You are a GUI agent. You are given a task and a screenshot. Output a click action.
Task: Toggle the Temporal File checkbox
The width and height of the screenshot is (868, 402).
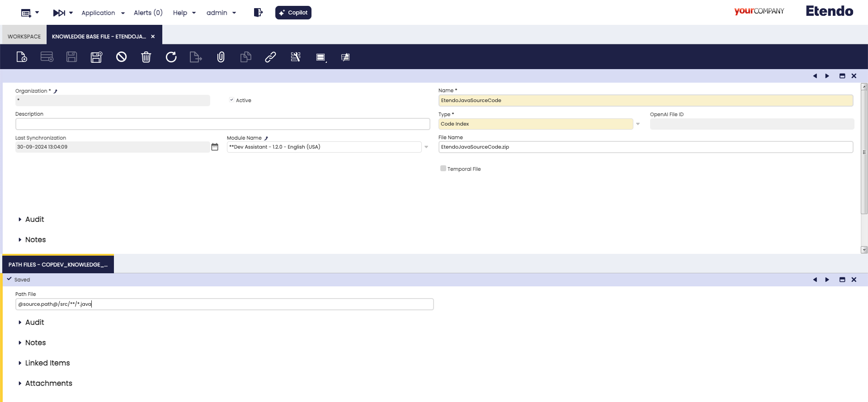[443, 168]
